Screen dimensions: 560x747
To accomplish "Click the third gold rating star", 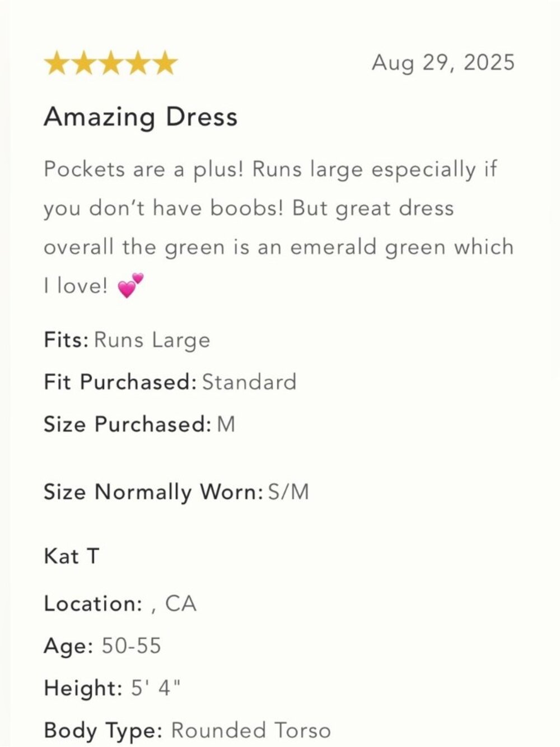I will click(x=110, y=63).
